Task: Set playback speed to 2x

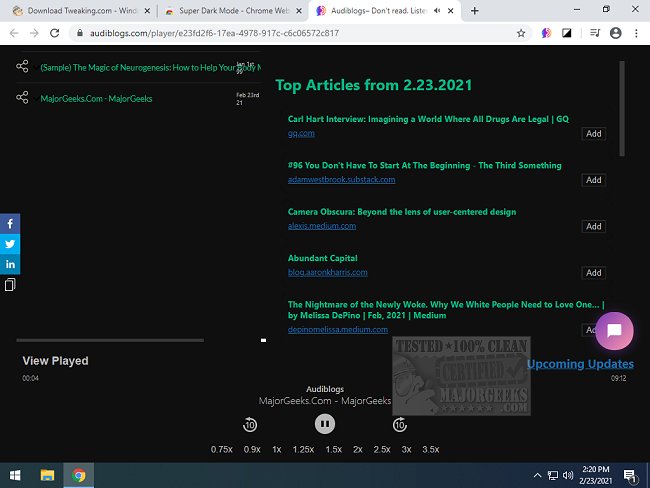Action: click(x=358, y=449)
